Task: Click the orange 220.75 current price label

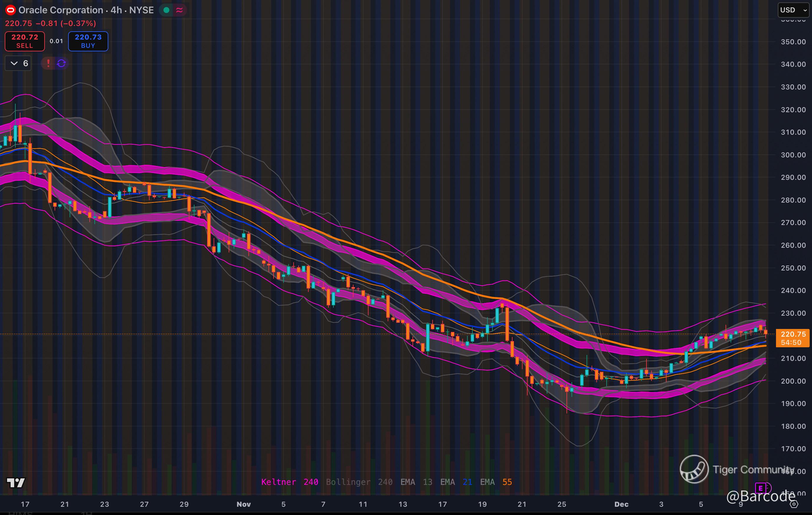Action: point(793,334)
